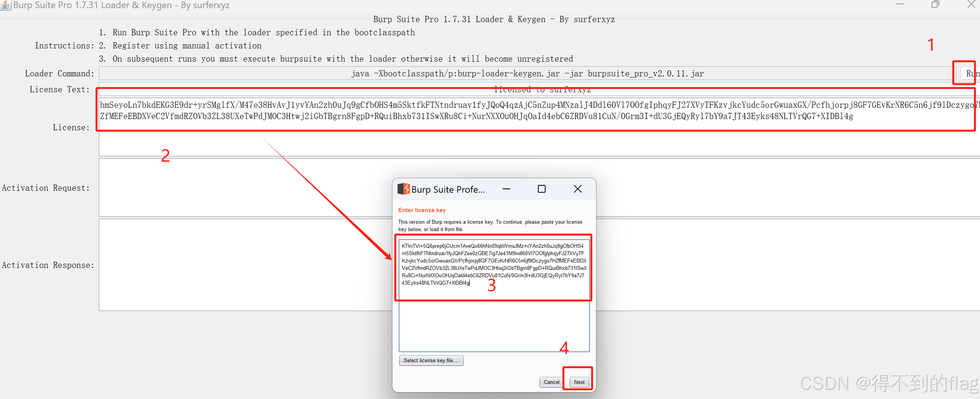
Task: Click instruction '1. Run Burp Suite Pro with the loader'
Action: click(257, 33)
